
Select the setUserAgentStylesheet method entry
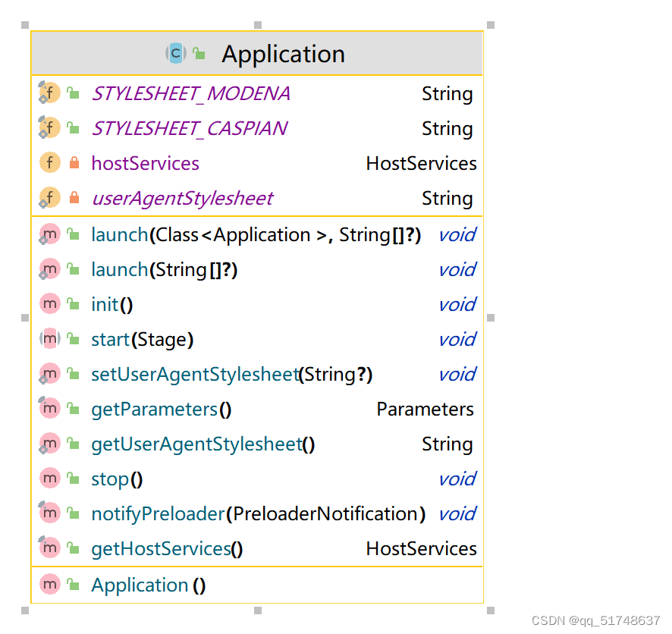pyautogui.click(x=193, y=374)
